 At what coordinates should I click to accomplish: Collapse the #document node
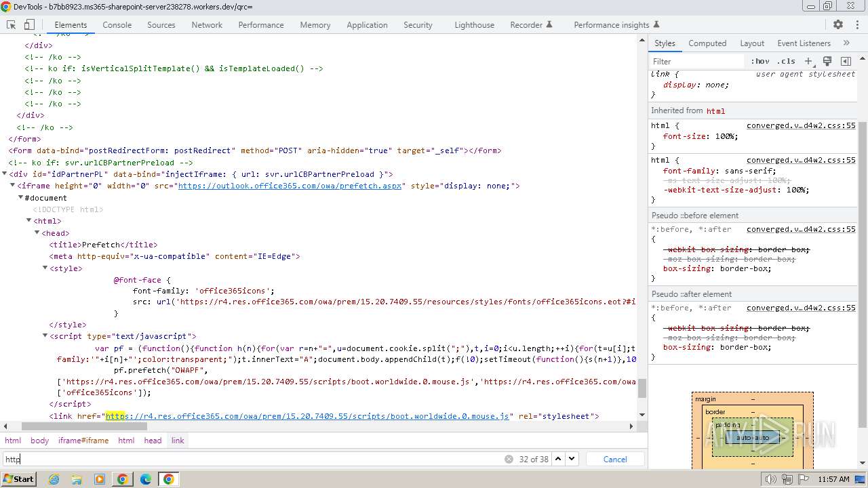[21, 198]
